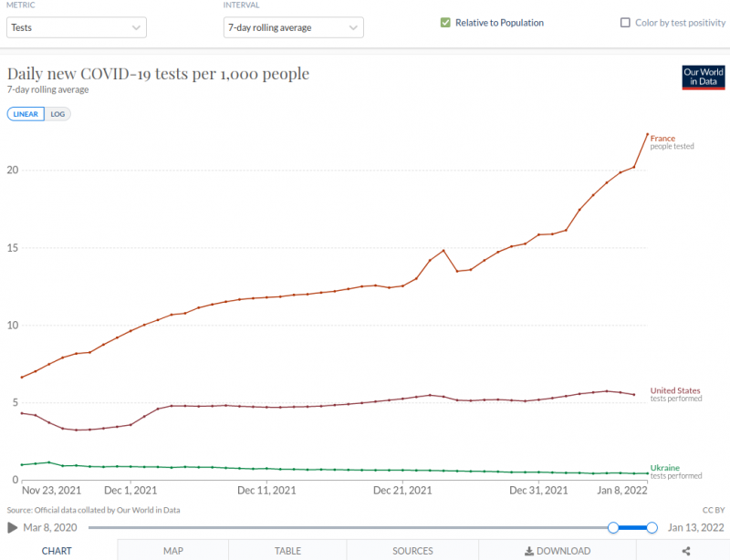Enable Color by test positivity checkbox
730x560 pixels.
(x=625, y=23)
